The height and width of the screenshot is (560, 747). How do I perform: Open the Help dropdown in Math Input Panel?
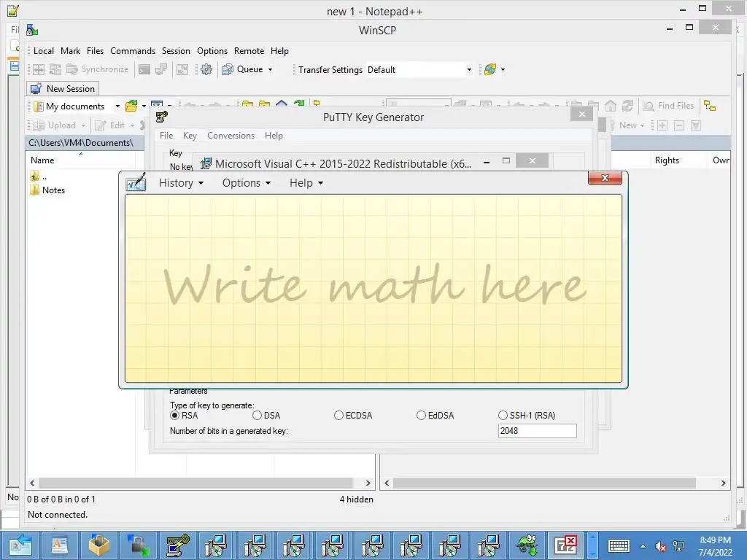pos(306,183)
